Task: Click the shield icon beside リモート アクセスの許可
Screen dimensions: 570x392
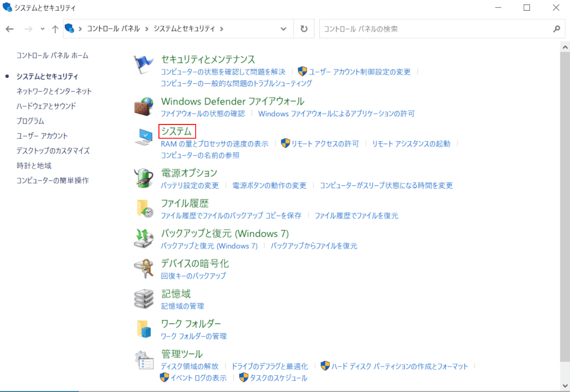Action: pyautogui.click(x=285, y=144)
